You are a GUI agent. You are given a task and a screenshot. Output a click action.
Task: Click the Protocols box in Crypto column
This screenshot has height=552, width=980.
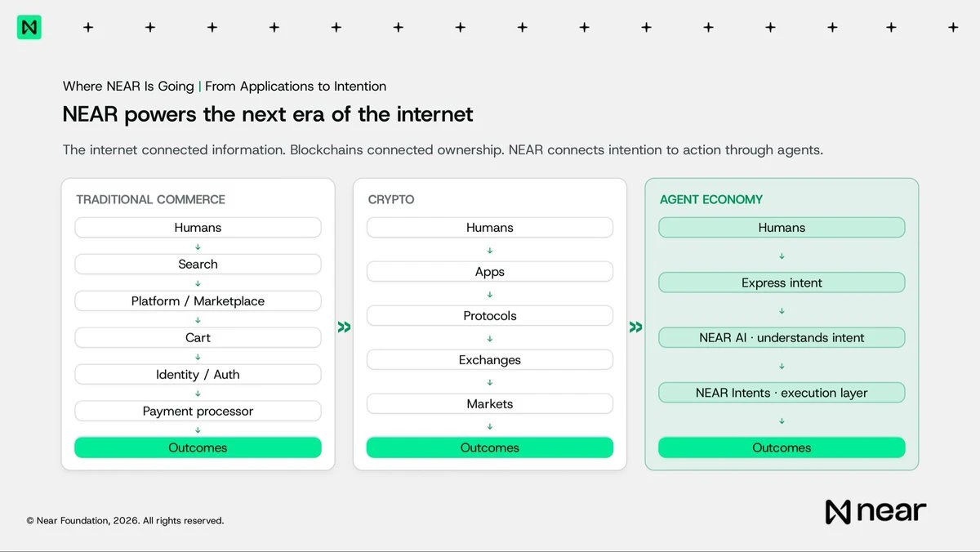(x=490, y=316)
